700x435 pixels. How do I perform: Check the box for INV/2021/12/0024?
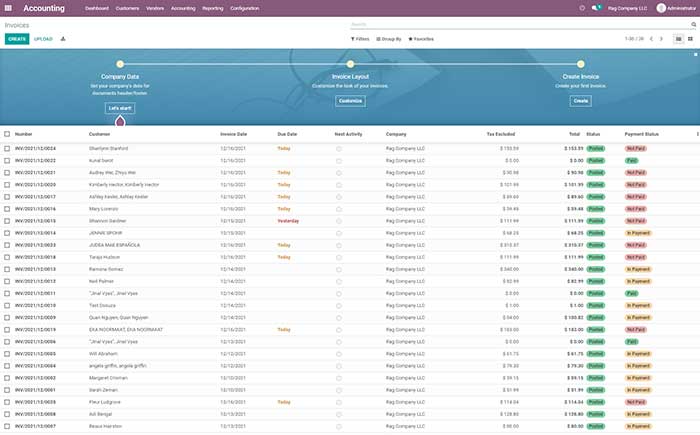click(x=7, y=148)
